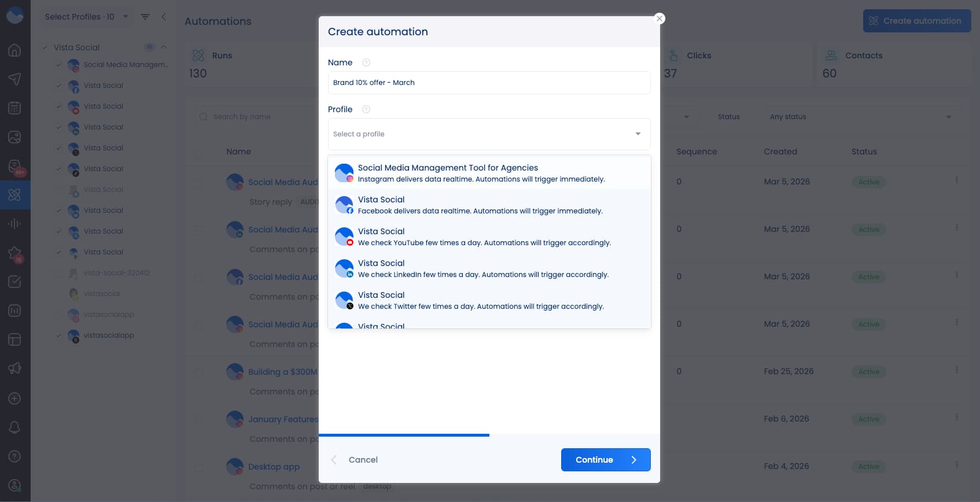Viewport: 980px width, 502px height.
Task: Open row menu for Feb 4, 2026 automation
Action: [956, 464]
